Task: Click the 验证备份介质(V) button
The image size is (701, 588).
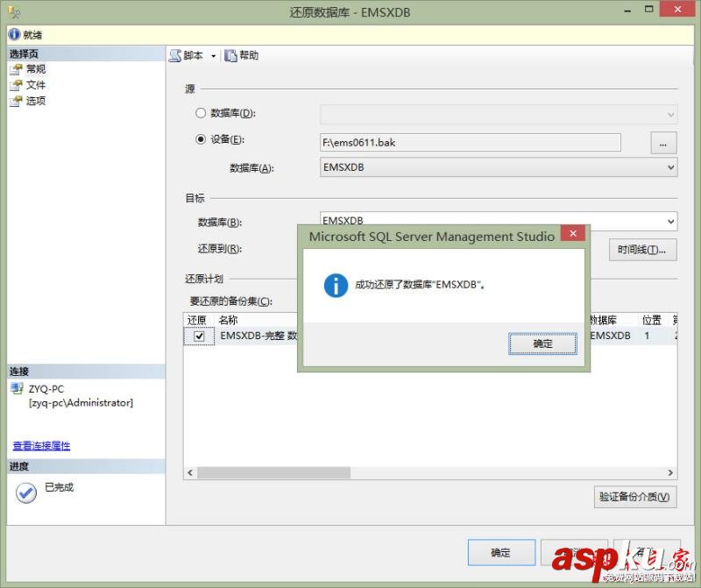Action: (x=634, y=497)
